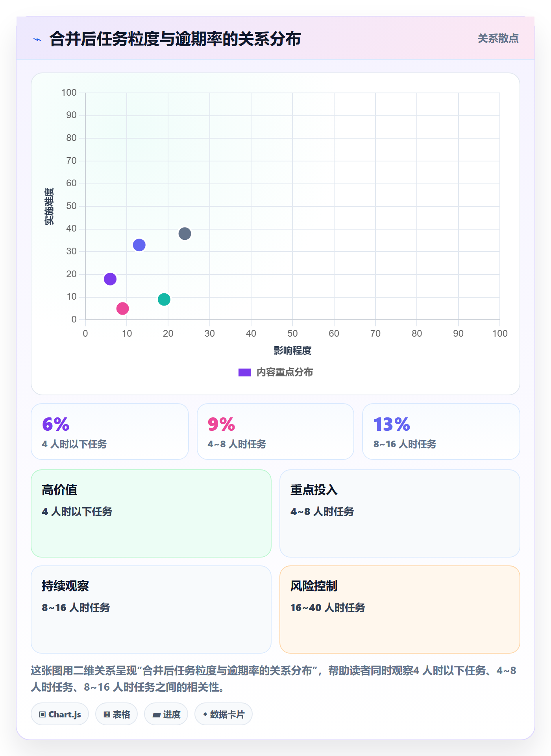Toggle the 内容重点分布 legend swatch
This screenshot has height=756, width=551.
pyautogui.click(x=244, y=372)
